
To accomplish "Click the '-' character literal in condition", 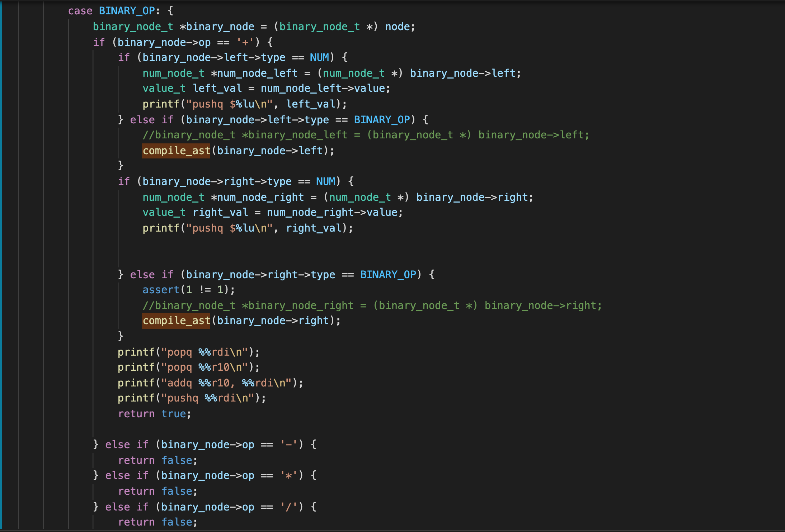I will tap(289, 445).
